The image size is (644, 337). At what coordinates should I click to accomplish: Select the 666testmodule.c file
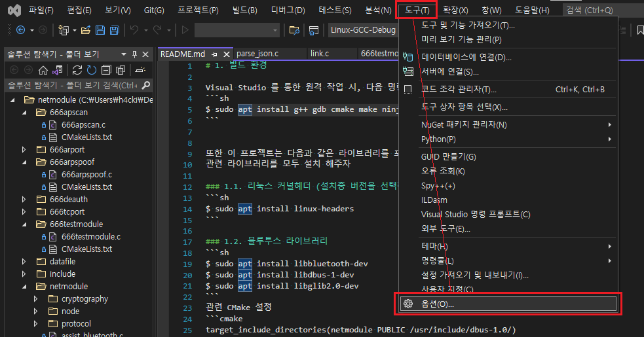coord(91,236)
